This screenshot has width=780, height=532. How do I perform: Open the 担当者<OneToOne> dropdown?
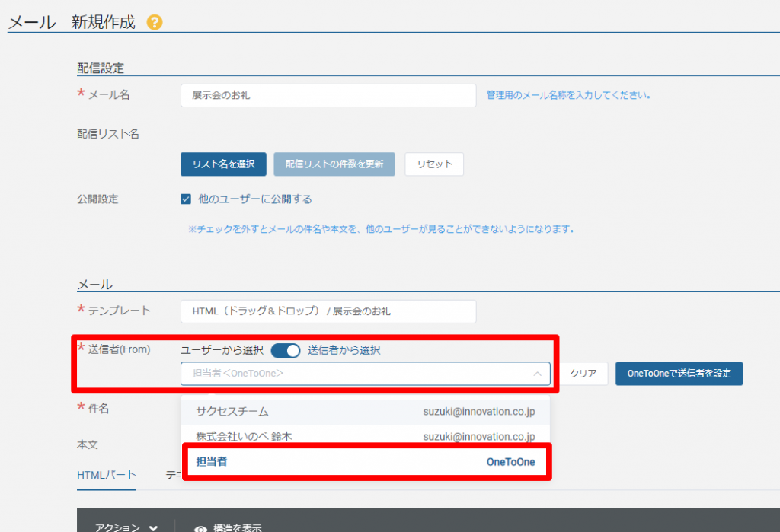click(x=358, y=374)
